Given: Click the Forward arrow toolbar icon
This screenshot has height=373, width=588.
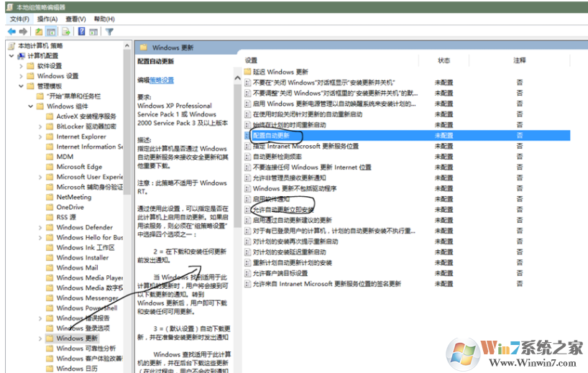Looking at the screenshot, I should (x=23, y=32).
